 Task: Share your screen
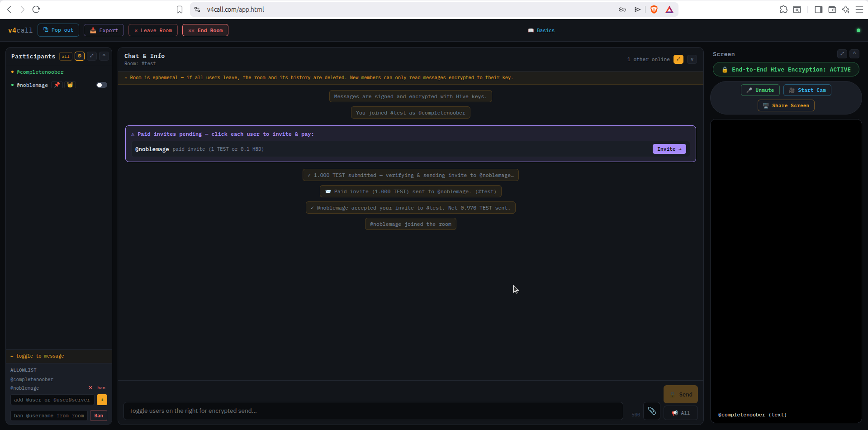click(x=786, y=105)
